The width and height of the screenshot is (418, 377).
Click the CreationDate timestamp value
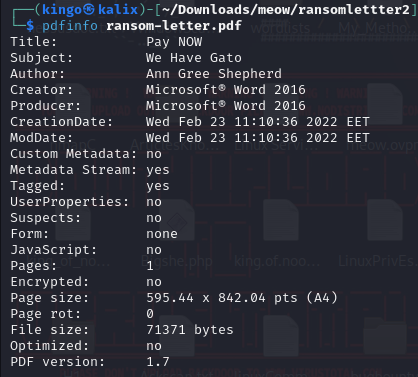tap(258, 122)
